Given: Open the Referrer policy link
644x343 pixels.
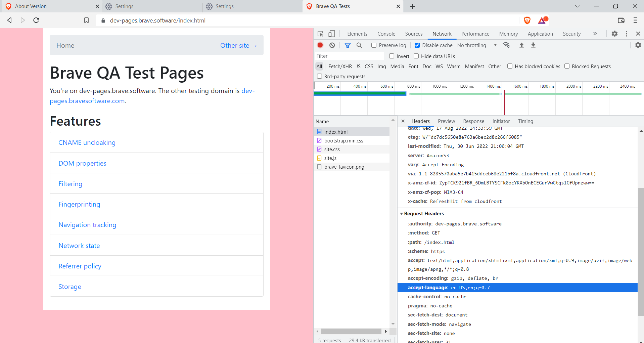Looking at the screenshot, I should [x=80, y=266].
